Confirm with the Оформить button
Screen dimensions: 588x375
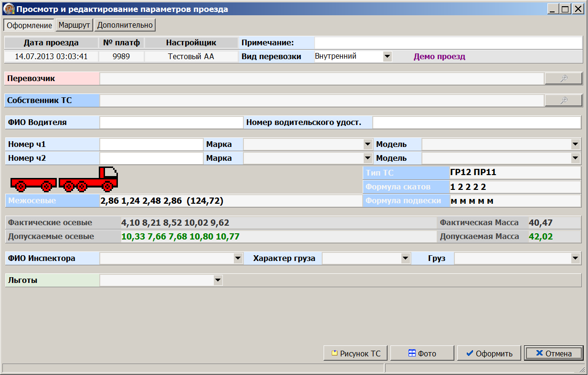(x=489, y=354)
